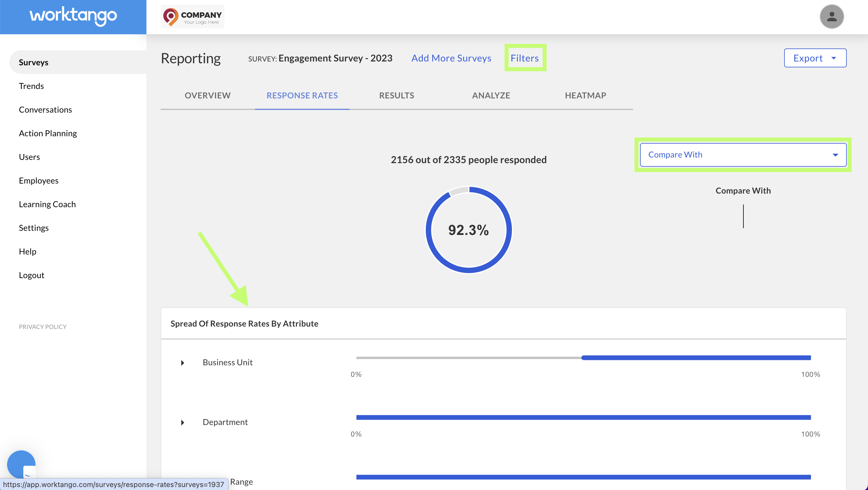Open the Users section
The image size is (868, 490).
coord(29,157)
